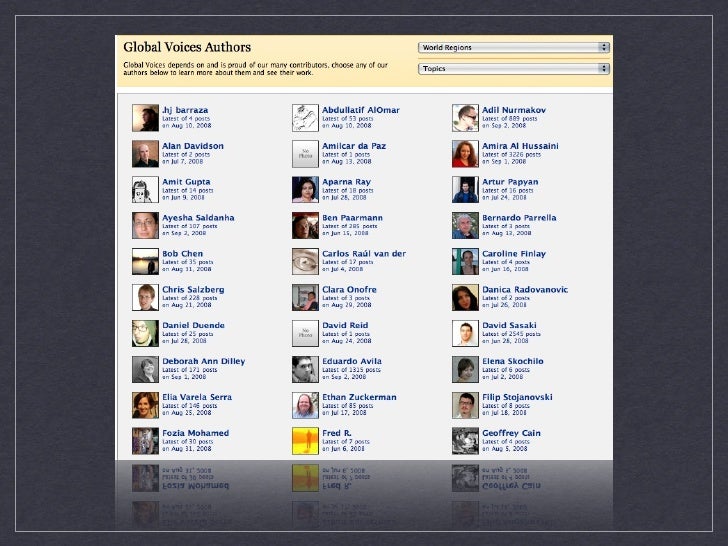Open the Ben Paarmann author link
The width and height of the screenshot is (728, 546).
(x=352, y=218)
